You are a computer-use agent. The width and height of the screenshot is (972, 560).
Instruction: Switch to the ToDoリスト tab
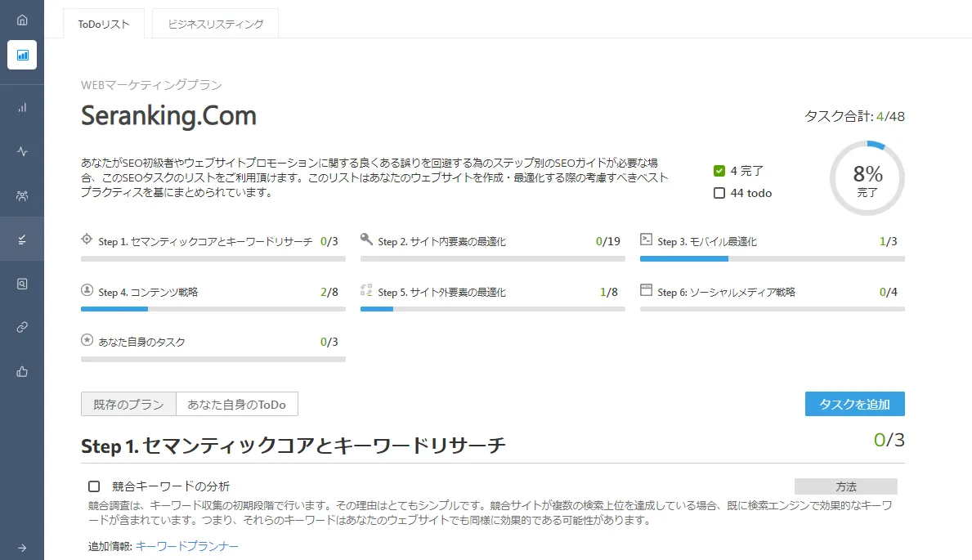104,25
